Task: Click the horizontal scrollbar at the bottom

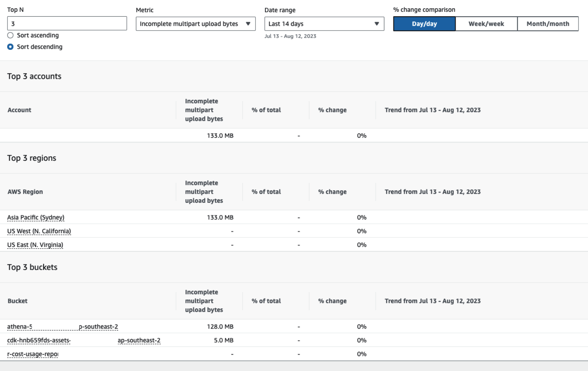Action: pyautogui.click(x=293, y=365)
